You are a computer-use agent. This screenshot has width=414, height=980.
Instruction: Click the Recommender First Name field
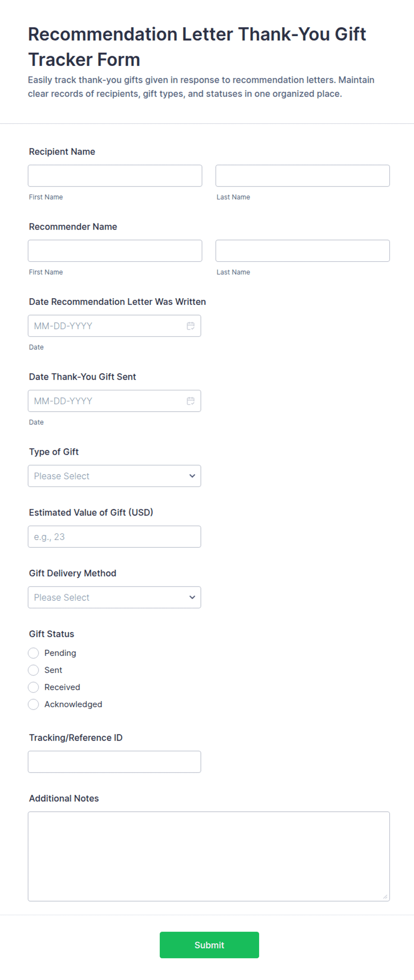[115, 251]
